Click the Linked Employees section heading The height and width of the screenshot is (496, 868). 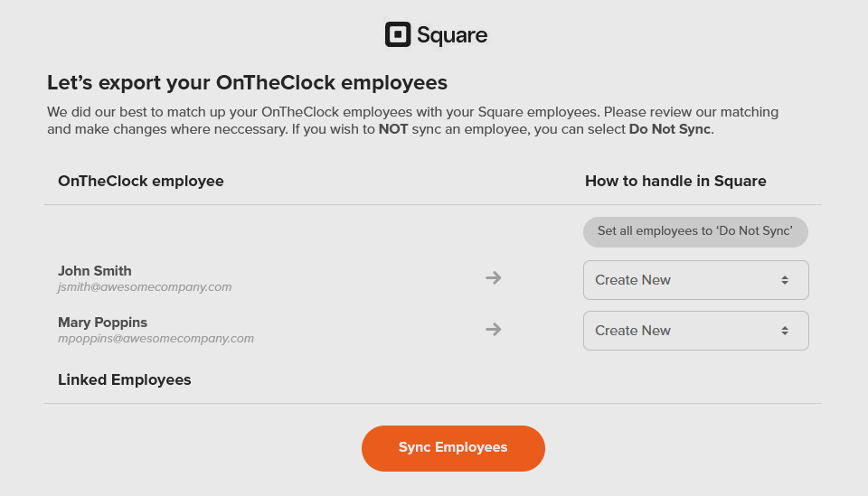[x=125, y=379]
